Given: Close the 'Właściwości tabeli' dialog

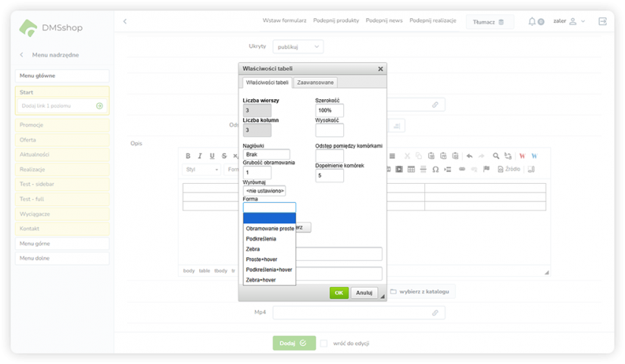Looking at the screenshot, I should (x=380, y=69).
